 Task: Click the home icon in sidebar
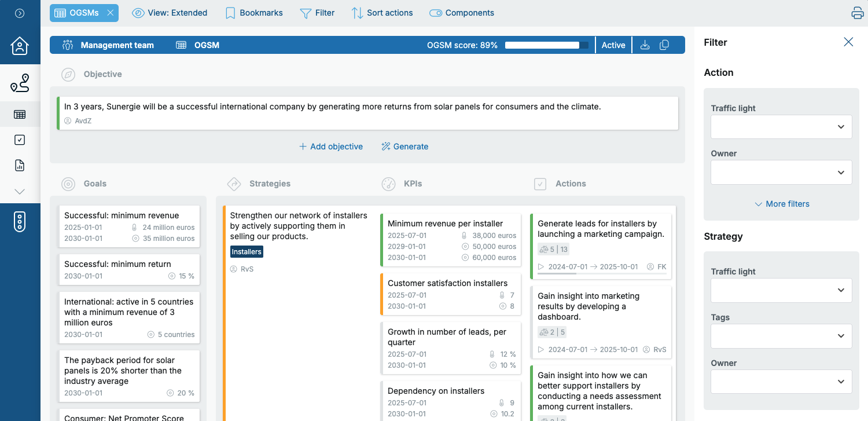point(20,46)
